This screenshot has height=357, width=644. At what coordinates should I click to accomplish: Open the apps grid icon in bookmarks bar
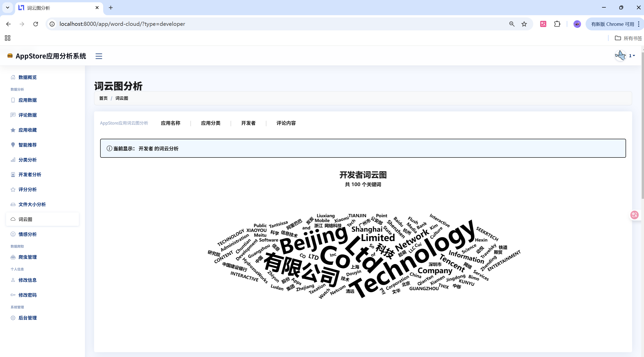[8, 38]
